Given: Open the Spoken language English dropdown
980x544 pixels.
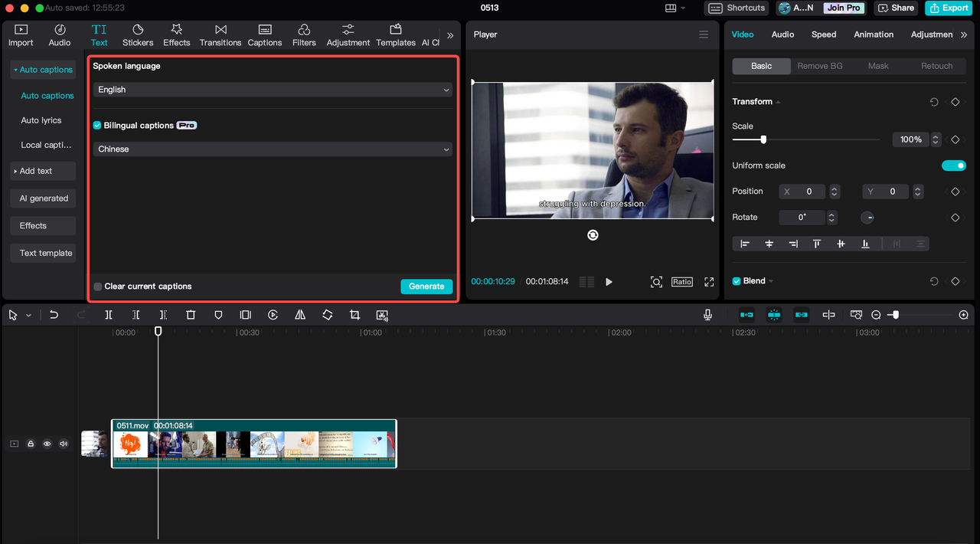Looking at the screenshot, I should (x=273, y=90).
